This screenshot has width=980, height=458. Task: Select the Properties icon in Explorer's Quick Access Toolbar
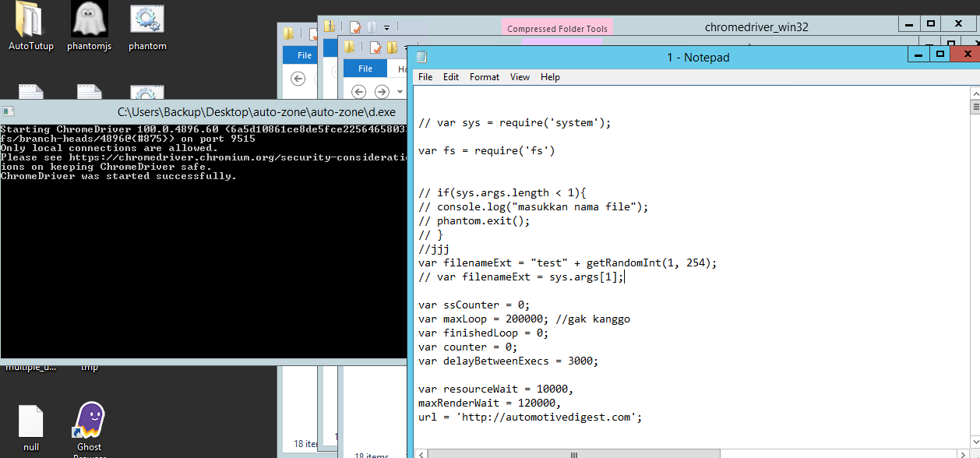click(x=355, y=26)
